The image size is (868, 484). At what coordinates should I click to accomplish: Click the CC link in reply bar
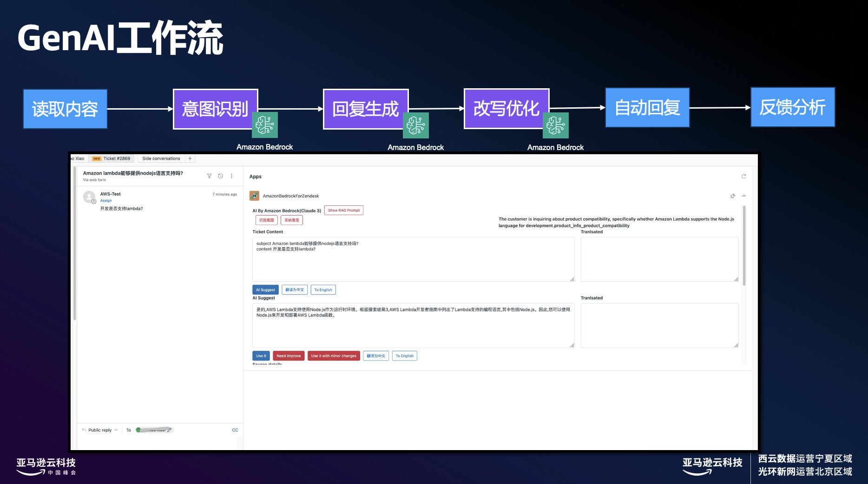click(235, 430)
